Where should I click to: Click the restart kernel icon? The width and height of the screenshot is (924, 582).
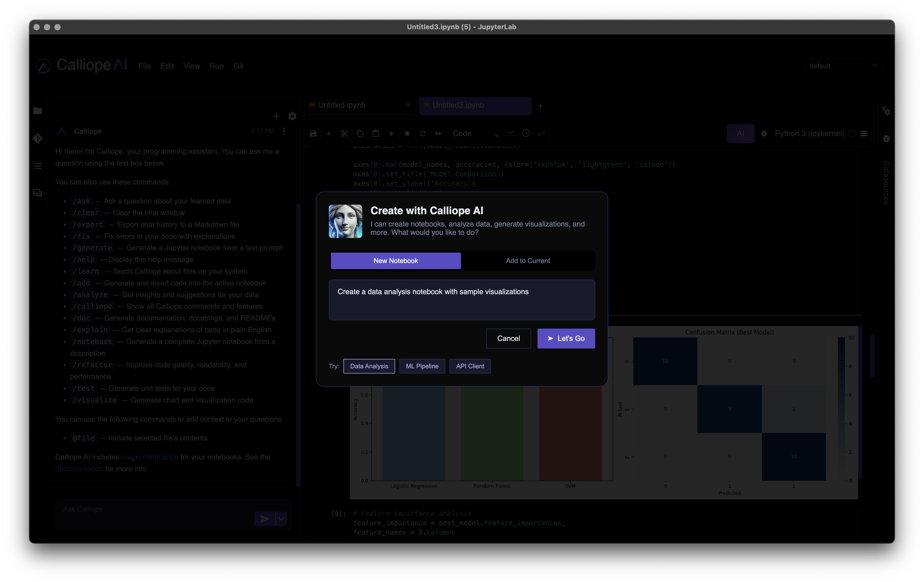[x=423, y=133]
